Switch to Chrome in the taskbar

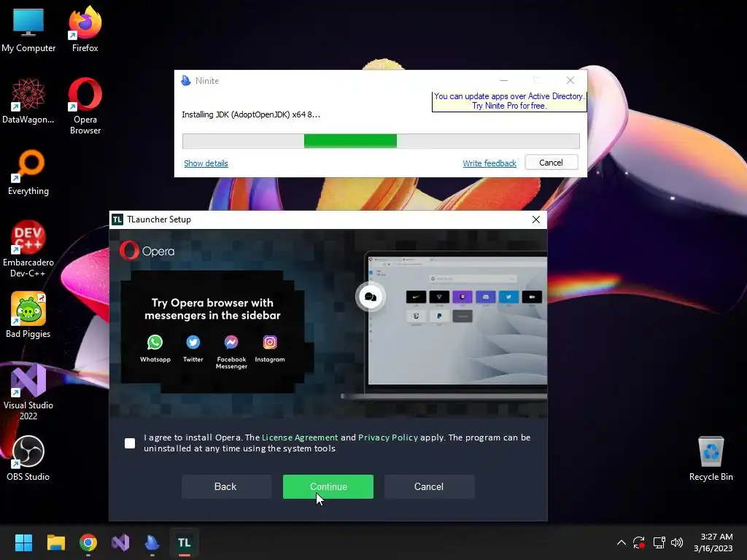(88, 542)
